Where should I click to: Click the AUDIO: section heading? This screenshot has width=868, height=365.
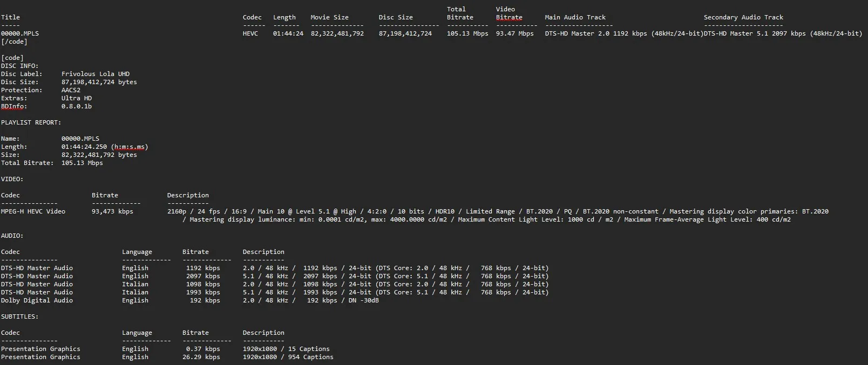point(12,236)
